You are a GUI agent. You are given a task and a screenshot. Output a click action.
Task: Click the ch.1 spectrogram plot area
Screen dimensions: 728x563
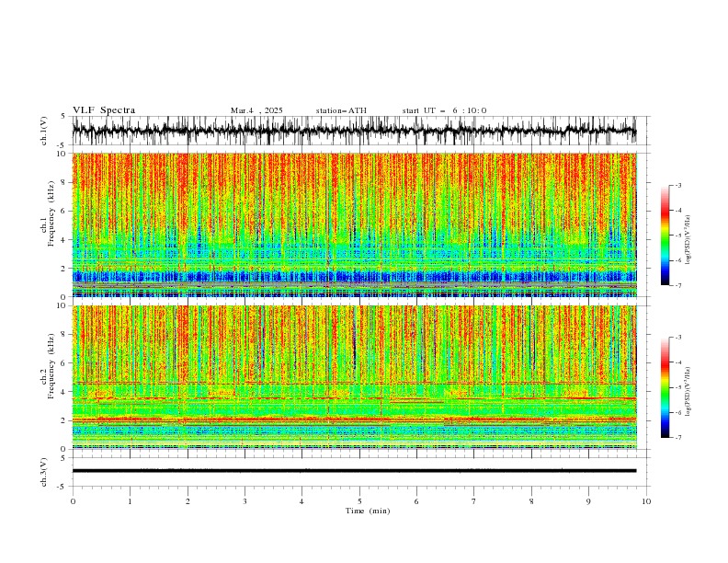pyautogui.click(x=354, y=224)
